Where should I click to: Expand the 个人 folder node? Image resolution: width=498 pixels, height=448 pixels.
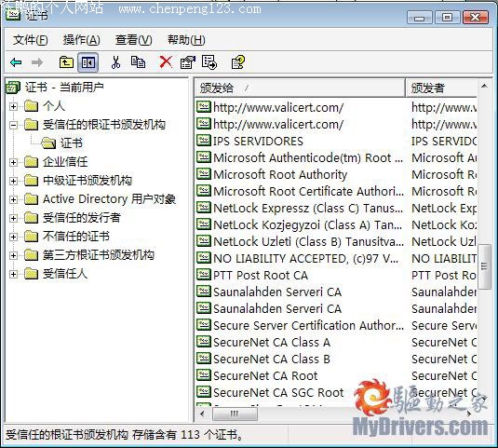[13, 106]
